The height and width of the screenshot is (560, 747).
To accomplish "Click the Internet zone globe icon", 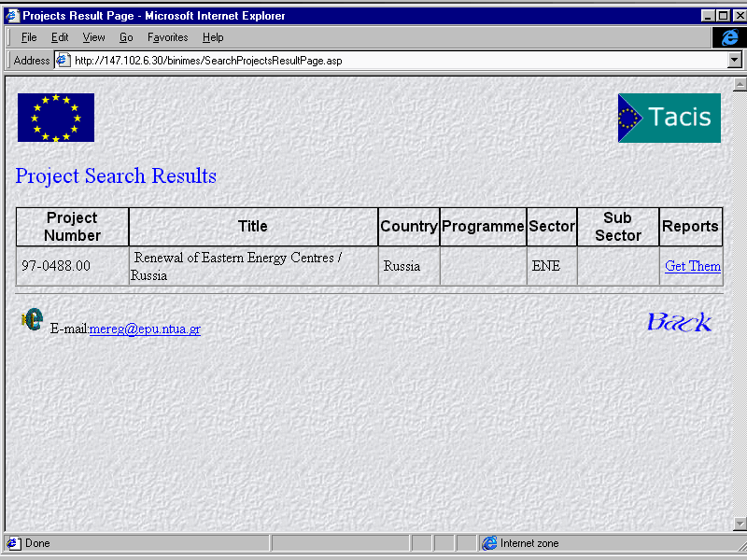I will coord(489,543).
